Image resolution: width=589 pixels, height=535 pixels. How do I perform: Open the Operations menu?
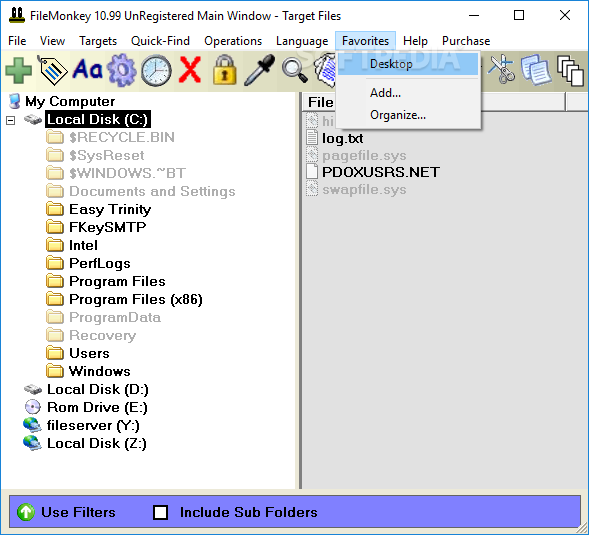(x=233, y=41)
